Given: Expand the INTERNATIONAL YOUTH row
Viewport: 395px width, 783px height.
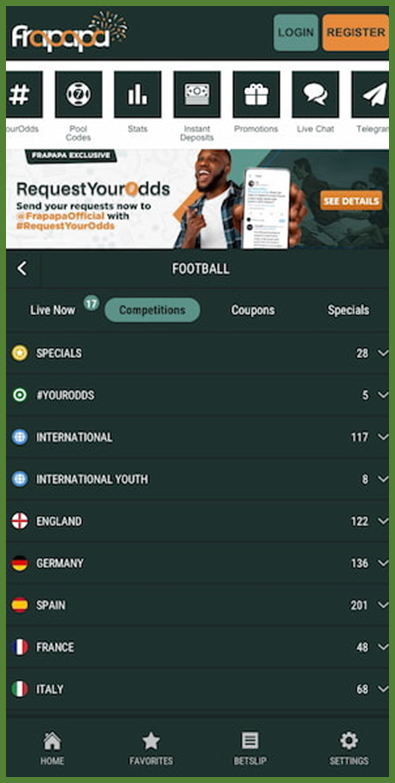Looking at the screenshot, I should (x=198, y=479).
